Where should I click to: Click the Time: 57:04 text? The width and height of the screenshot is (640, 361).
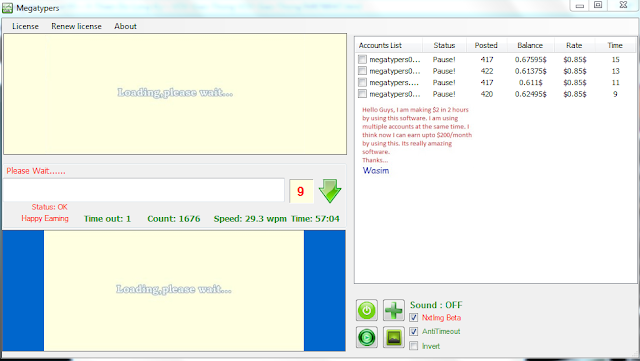(x=315, y=219)
